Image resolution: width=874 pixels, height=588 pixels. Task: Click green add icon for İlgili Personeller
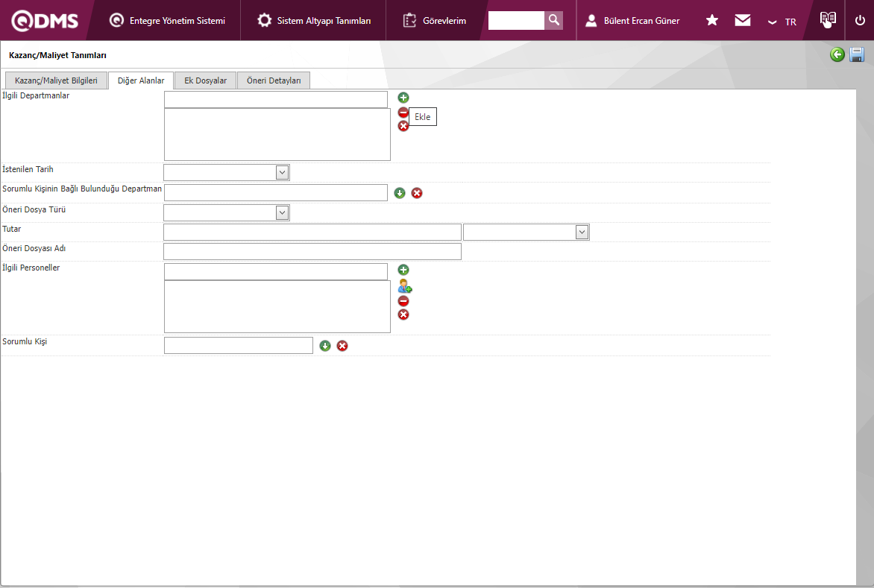click(x=403, y=270)
